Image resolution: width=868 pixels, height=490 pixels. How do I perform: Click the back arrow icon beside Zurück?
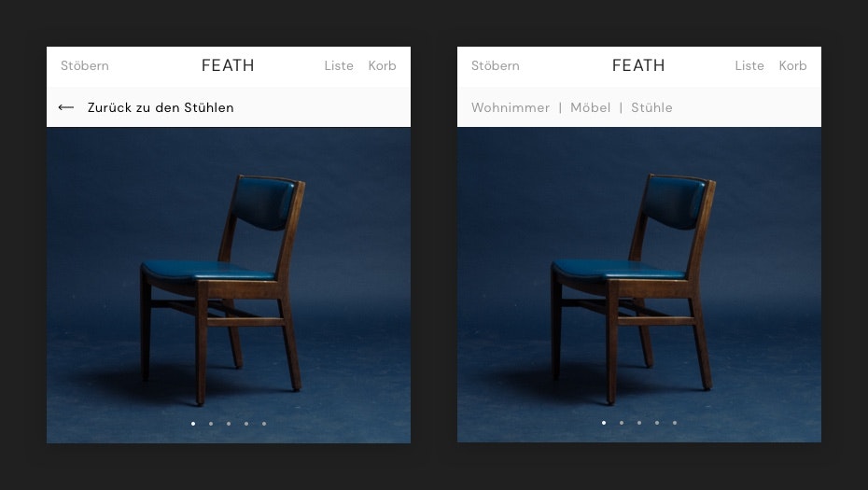[66, 107]
